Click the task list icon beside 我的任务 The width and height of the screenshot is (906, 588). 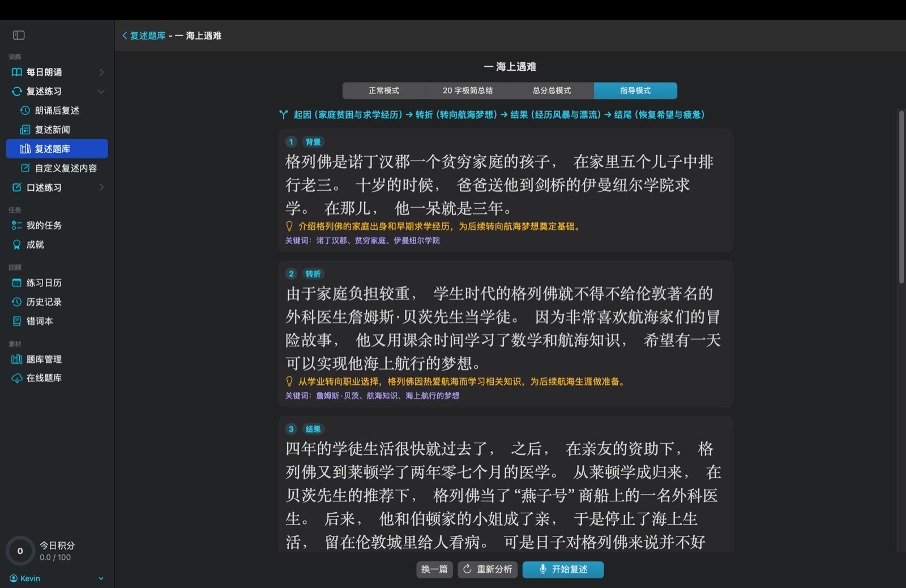[x=17, y=225]
